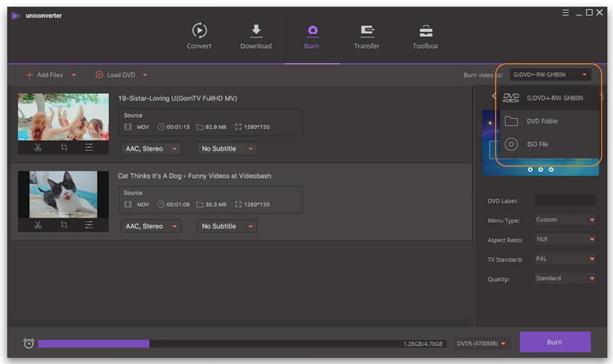
Task: Trim the Cat Thinks It's A Dog video
Action: click(x=38, y=225)
